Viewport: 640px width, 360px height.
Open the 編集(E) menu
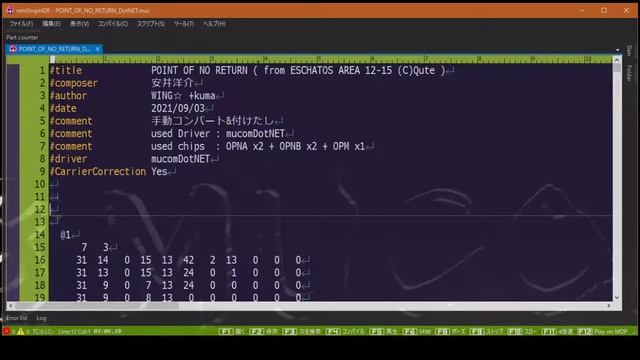pyautogui.click(x=51, y=24)
